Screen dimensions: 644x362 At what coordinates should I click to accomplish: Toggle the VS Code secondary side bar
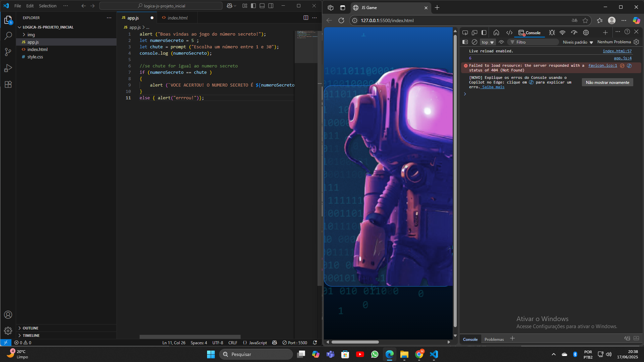click(271, 6)
